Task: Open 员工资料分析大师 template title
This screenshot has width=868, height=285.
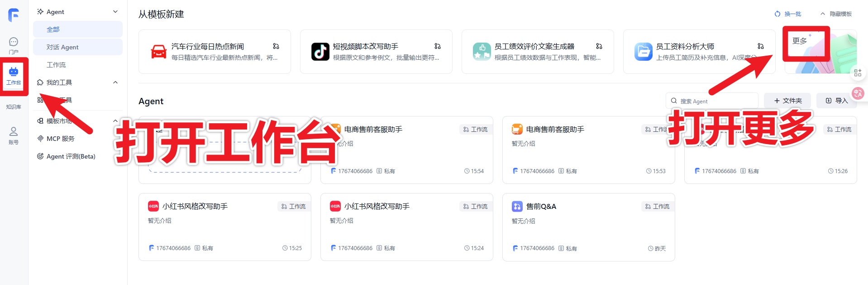Action: [x=685, y=46]
